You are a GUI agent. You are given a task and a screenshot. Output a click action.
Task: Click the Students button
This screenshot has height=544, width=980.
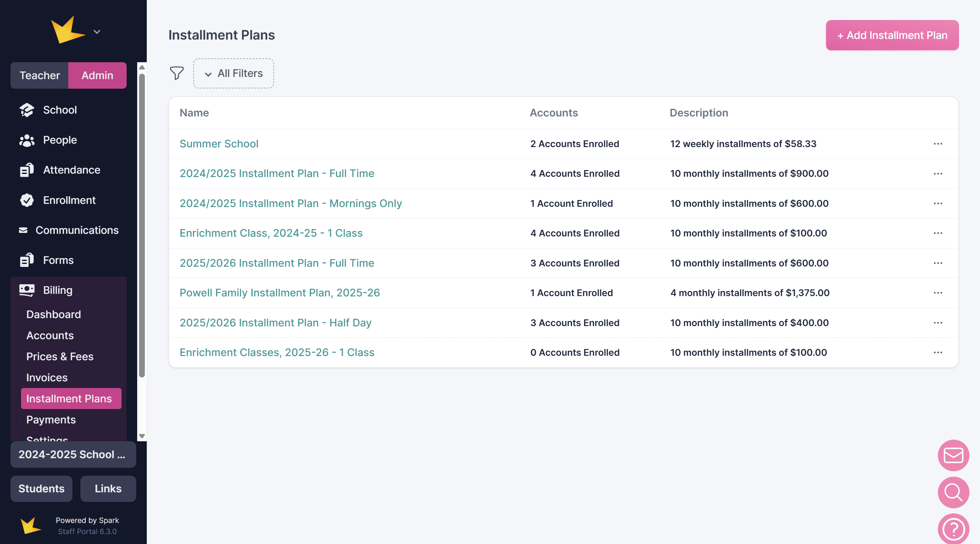click(x=41, y=488)
